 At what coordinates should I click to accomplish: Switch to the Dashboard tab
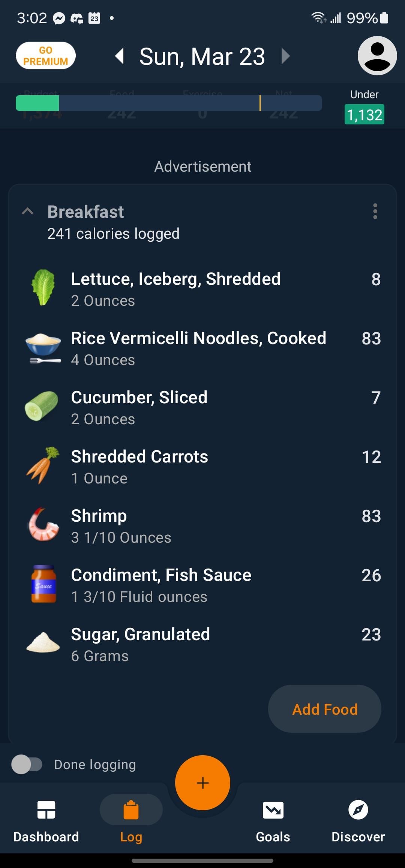[46, 821]
